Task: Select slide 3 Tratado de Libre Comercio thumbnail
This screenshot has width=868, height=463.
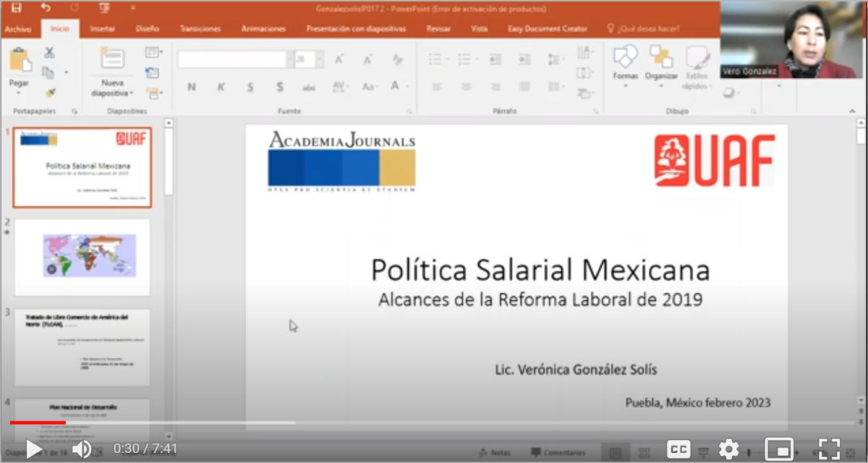Action: (82, 347)
